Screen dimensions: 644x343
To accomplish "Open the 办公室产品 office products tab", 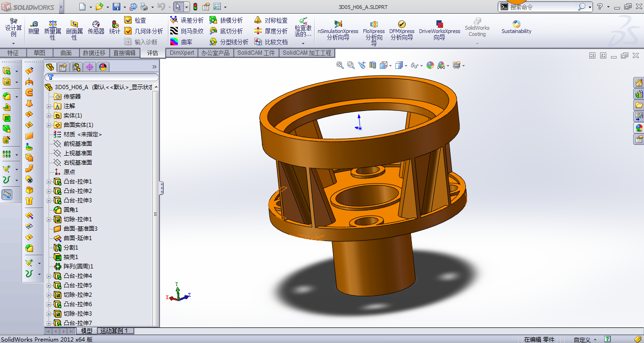I will 215,53.
